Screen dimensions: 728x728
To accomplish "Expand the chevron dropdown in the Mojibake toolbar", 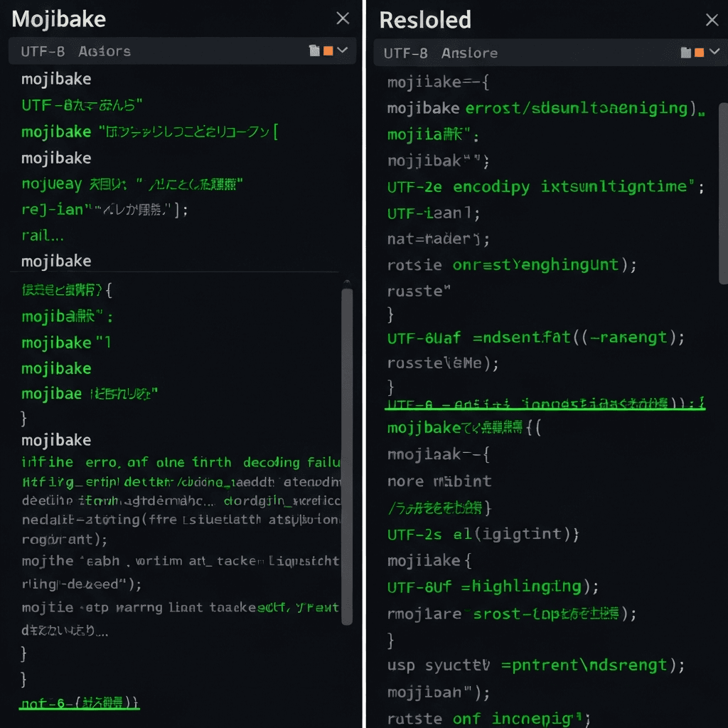I will 342,50.
